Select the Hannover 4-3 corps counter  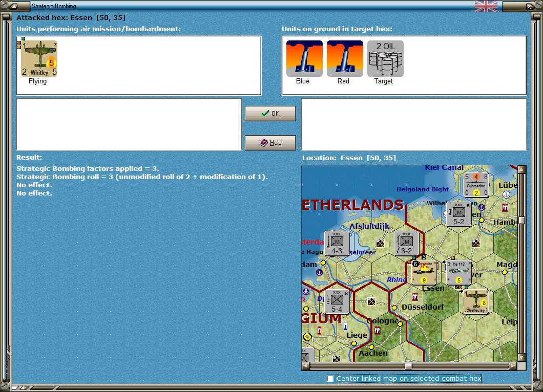click(337, 243)
